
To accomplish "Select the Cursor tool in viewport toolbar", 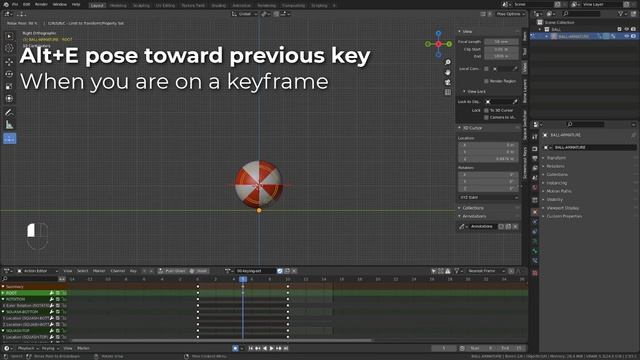I will 9,48.
